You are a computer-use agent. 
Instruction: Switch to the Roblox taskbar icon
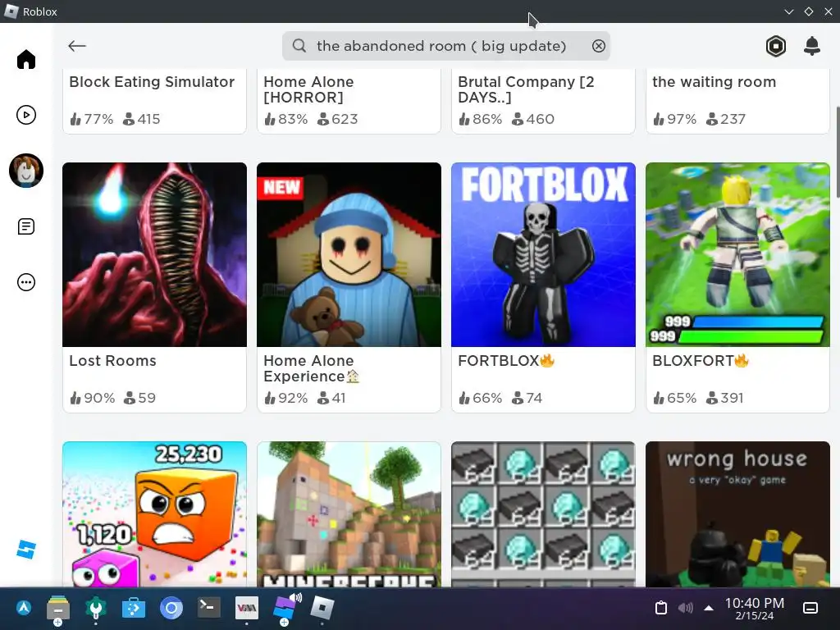point(322,608)
